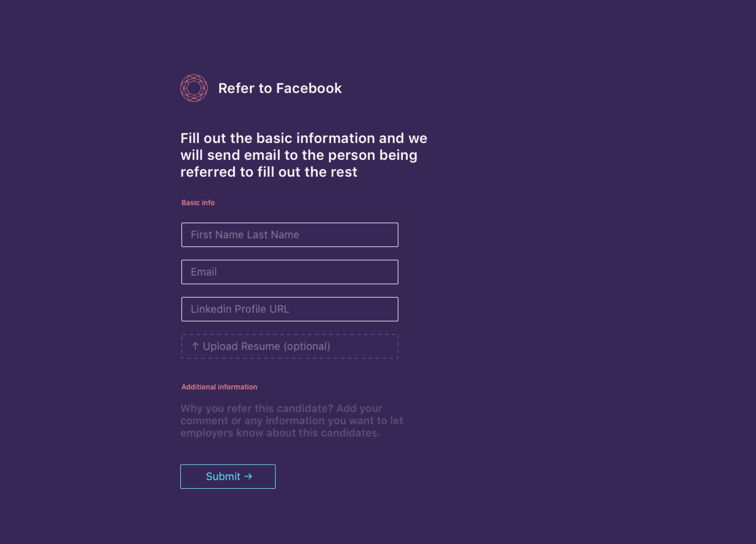This screenshot has width=756, height=544.
Task: Click the candidate comment text area
Action: click(292, 420)
